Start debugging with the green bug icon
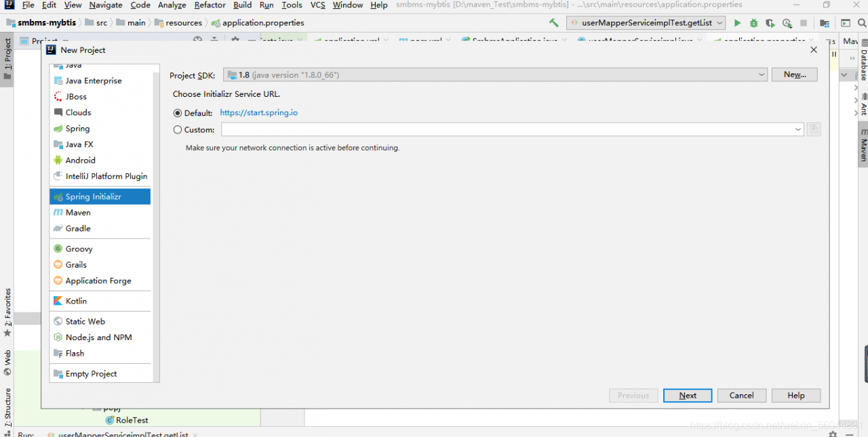 pos(753,22)
